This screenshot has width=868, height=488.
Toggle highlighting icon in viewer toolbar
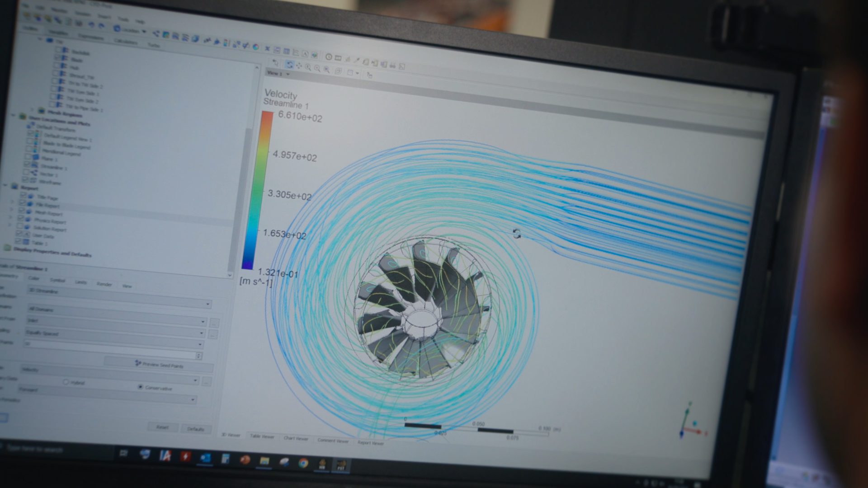click(x=338, y=71)
